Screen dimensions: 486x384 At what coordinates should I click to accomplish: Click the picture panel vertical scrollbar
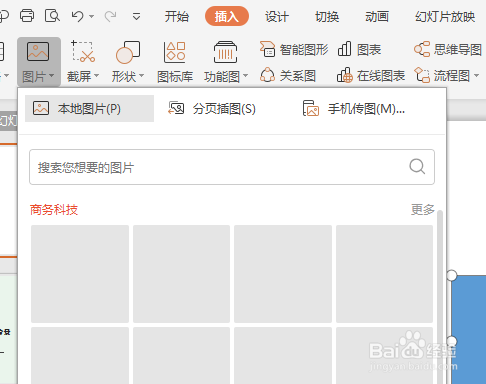440,297
